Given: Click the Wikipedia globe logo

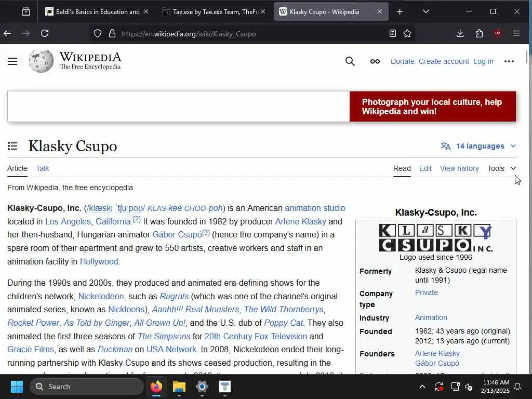Looking at the screenshot, I should pos(41,61).
